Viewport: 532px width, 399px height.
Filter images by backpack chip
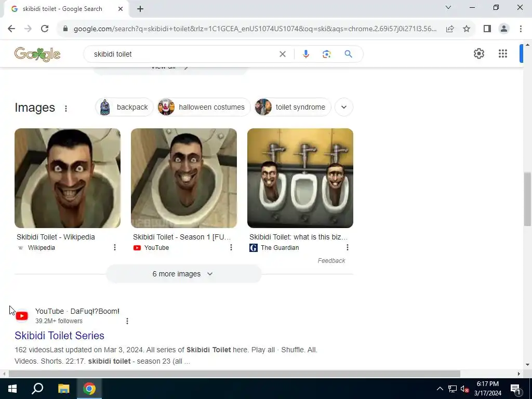click(x=124, y=107)
